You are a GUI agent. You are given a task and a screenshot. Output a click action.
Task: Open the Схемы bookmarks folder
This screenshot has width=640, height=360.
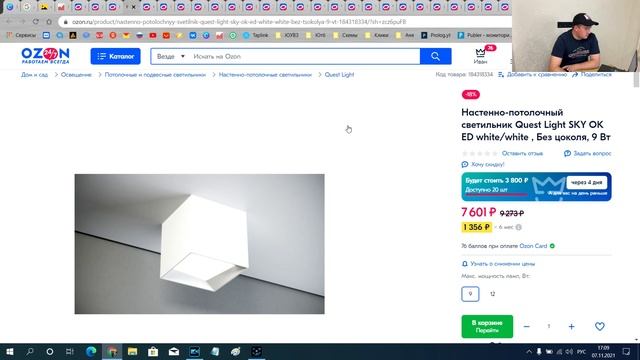coord(345,36)
